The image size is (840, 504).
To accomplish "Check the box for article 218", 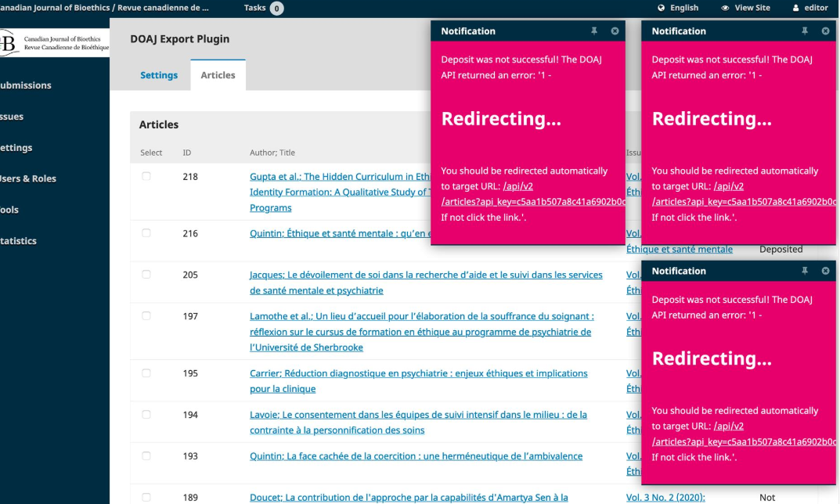I will click(x=146, y=176).
